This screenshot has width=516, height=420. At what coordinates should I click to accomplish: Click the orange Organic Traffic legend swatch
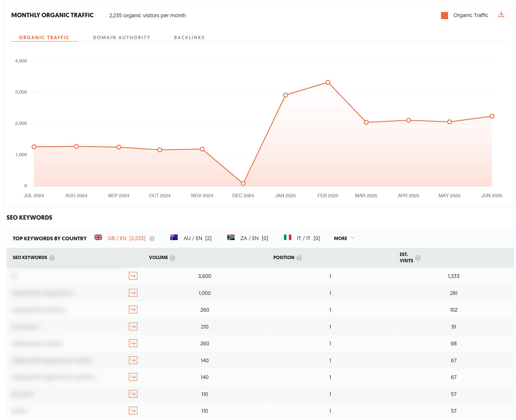click(444, 15)
